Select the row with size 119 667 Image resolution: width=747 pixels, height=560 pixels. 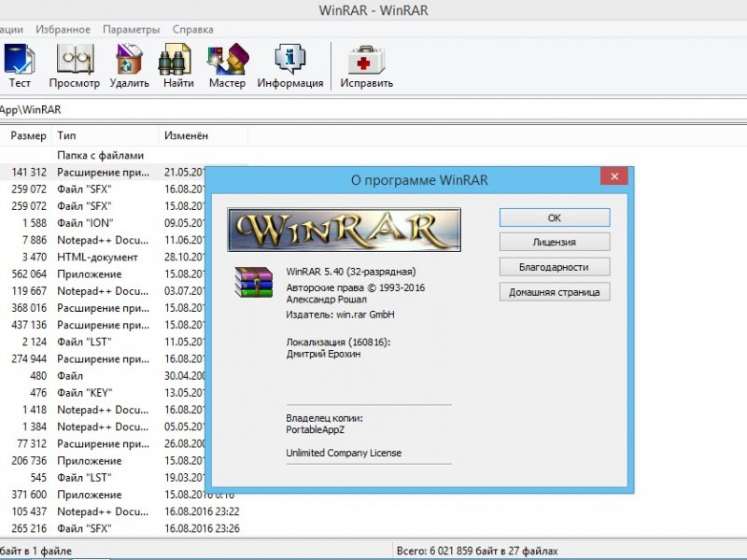pyautogui.click(x=103, y=291)
